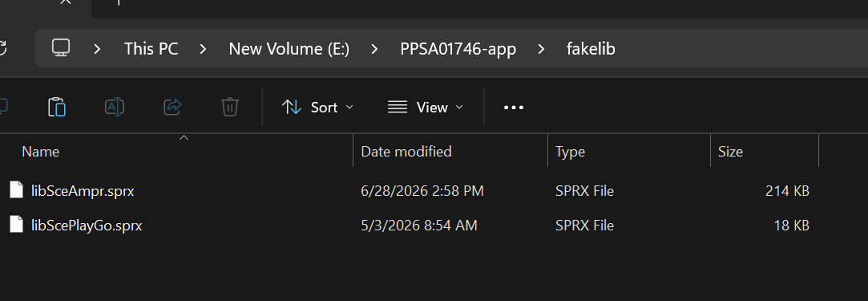Click date 6/28/2026 2:58 PM
The image size is (868, 301).
pos(422,191)
